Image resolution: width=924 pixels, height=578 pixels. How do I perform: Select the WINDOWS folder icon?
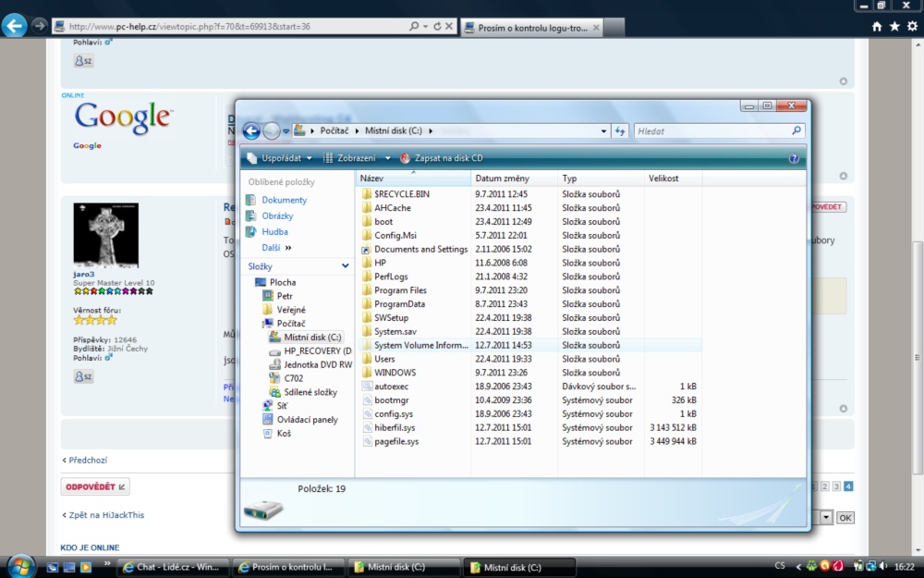coord(367,373)
